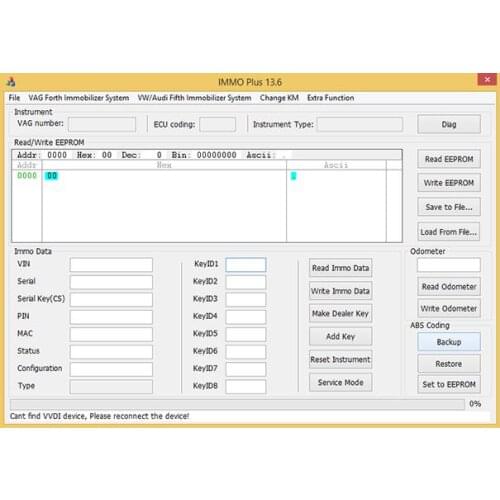
Task: Click Save to File... button
Action: (449, 207)
